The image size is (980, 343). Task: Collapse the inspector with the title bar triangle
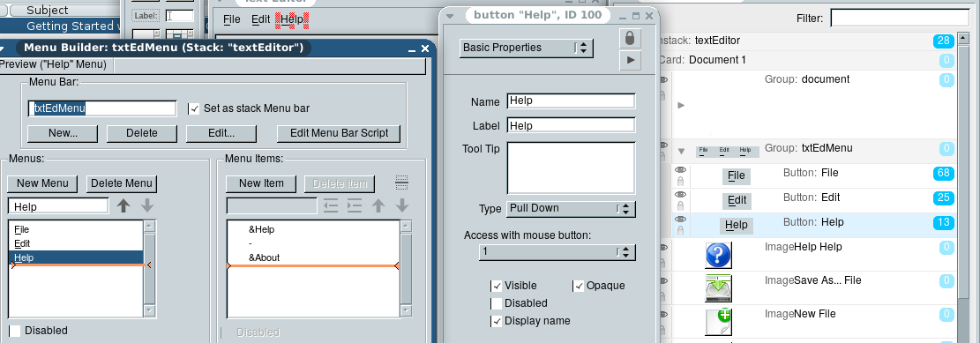[x=450, y=16]
